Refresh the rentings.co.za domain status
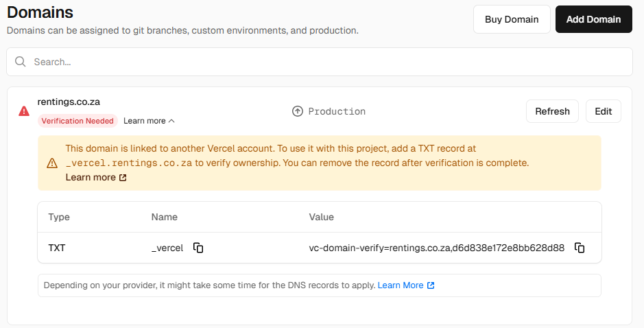This screenshot has height=328, width=644. 552,111
